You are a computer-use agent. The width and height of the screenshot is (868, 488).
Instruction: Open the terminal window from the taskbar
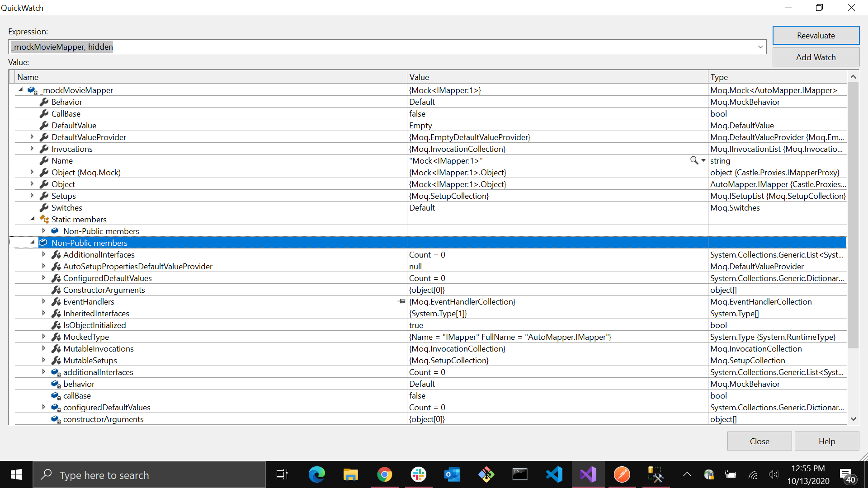[520, 474]
